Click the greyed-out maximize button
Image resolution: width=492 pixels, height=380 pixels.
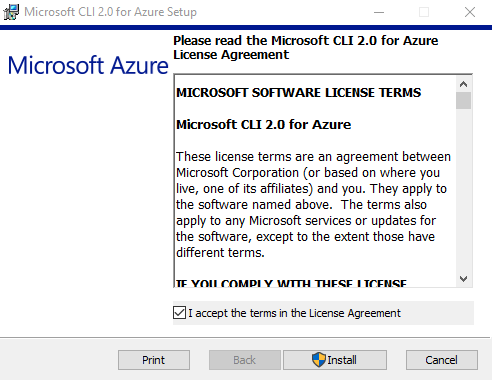pos(424,12)
